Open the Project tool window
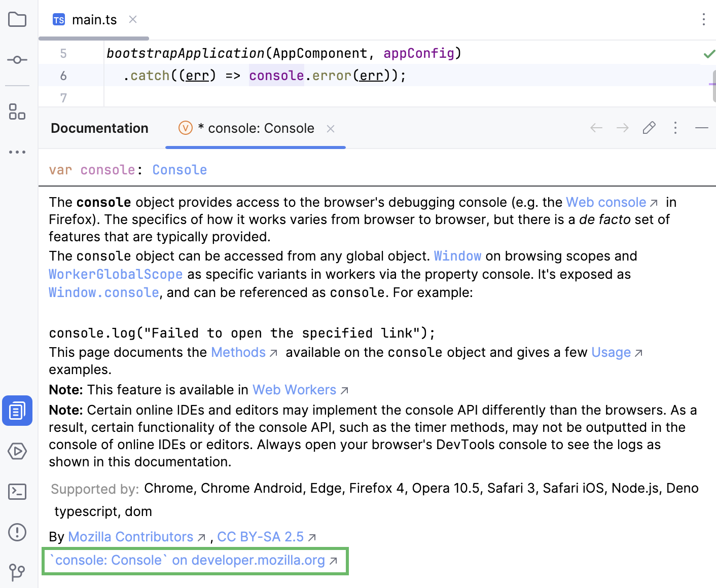 coord(17,19)
